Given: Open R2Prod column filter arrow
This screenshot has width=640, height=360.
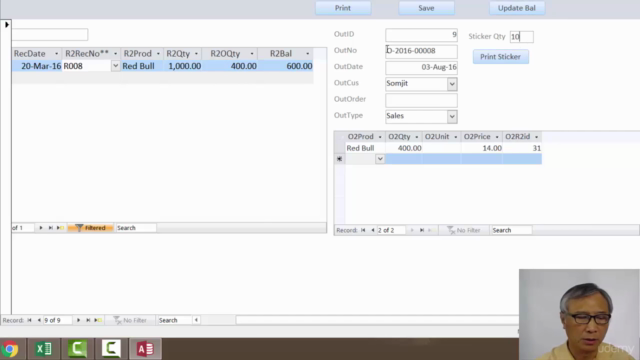Looking at the screenshot, I should point(158,54).
